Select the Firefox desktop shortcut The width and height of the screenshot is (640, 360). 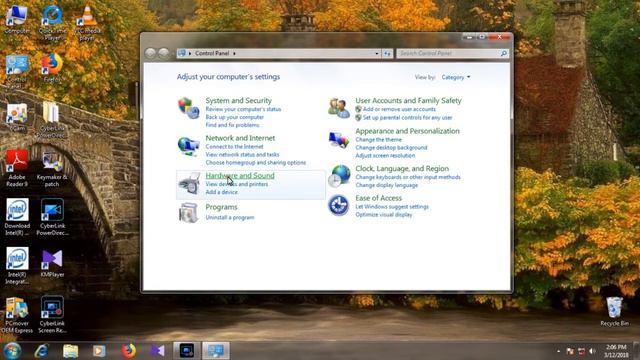(x=52, y=67)
